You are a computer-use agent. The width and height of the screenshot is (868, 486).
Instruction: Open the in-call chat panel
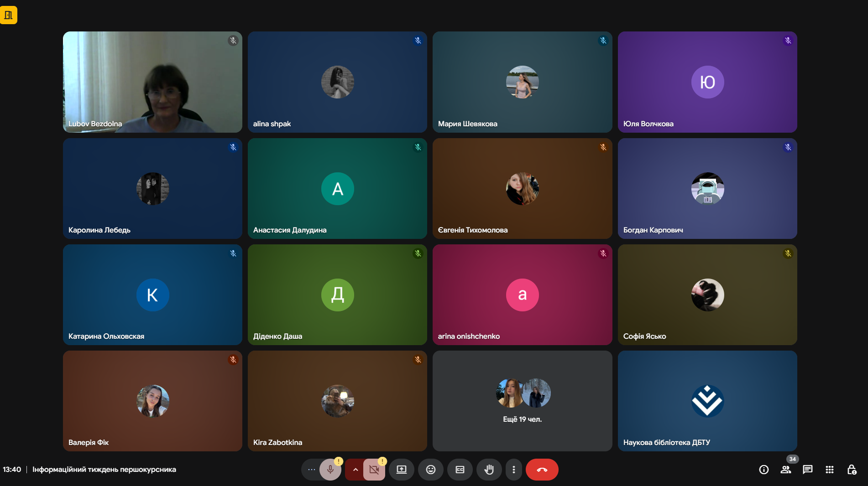[807, 470]
